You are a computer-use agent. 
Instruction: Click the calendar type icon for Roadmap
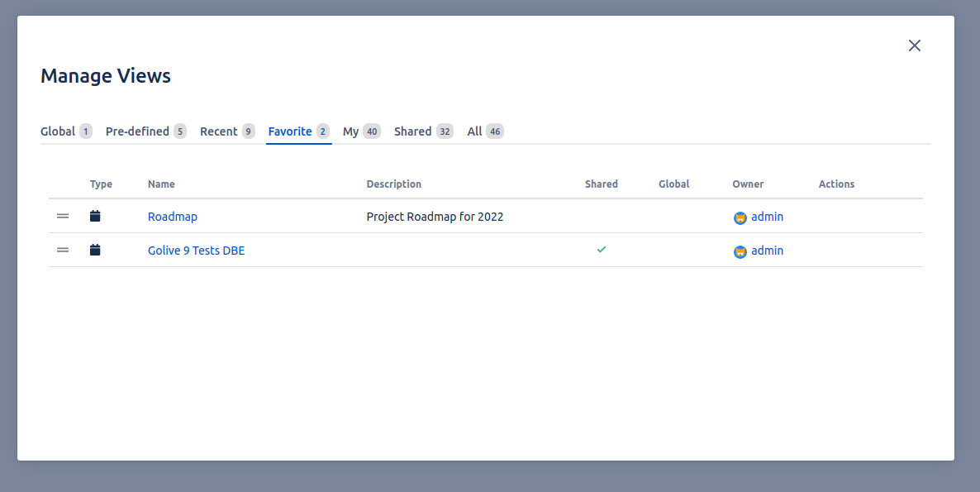95,217
